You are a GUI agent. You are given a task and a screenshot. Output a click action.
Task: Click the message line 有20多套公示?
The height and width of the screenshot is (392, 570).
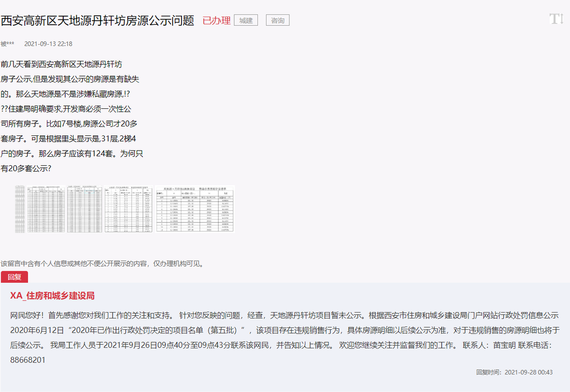26,168
